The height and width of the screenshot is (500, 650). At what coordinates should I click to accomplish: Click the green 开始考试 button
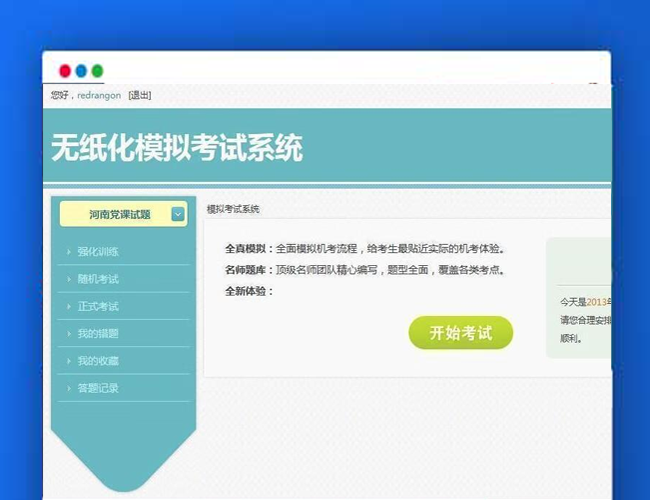point(461,333)
